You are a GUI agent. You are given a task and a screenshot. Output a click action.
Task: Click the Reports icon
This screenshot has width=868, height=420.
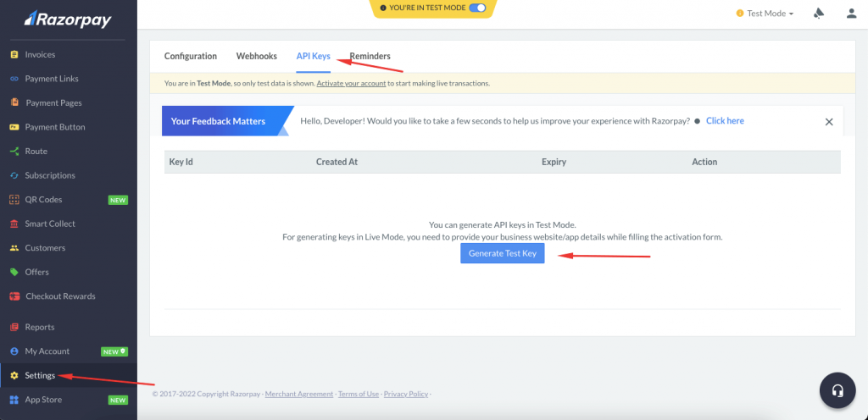point(14,327)
